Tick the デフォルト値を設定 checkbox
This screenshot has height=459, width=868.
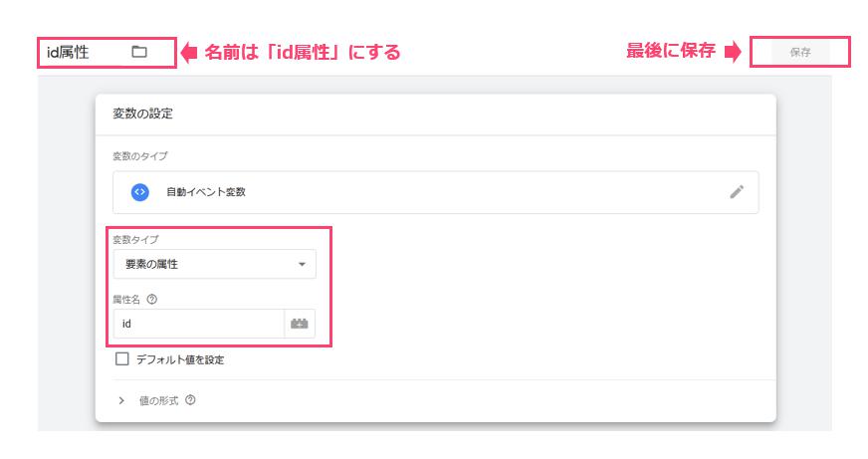click(122, 358)
